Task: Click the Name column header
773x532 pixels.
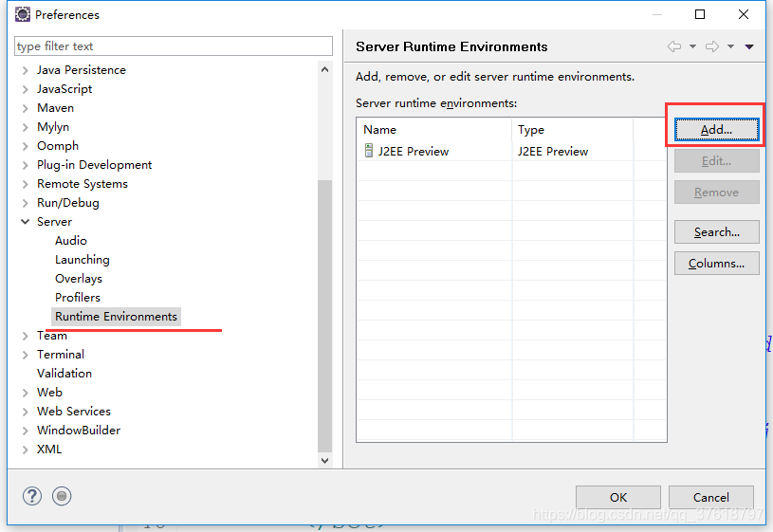Action: click(x=433, y=130)
